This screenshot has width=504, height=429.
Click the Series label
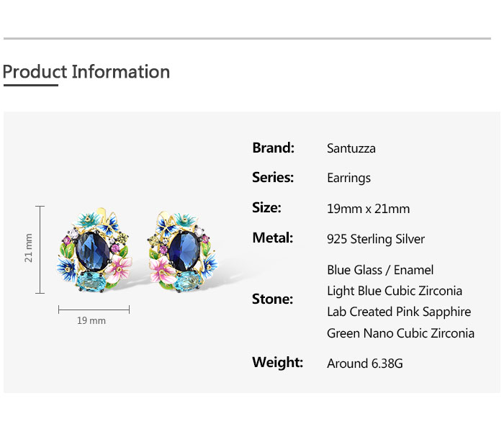[273, 178]
